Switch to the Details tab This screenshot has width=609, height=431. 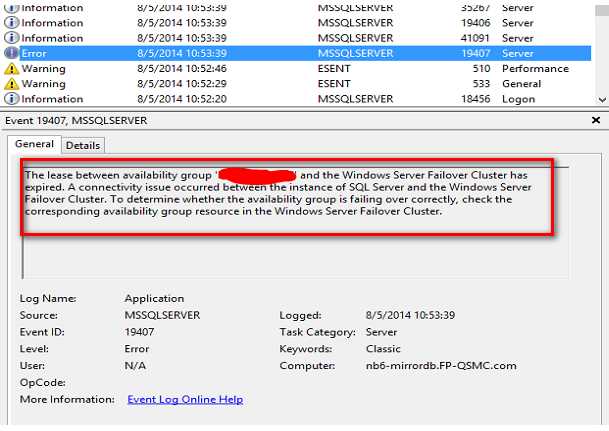pos(83,146)
